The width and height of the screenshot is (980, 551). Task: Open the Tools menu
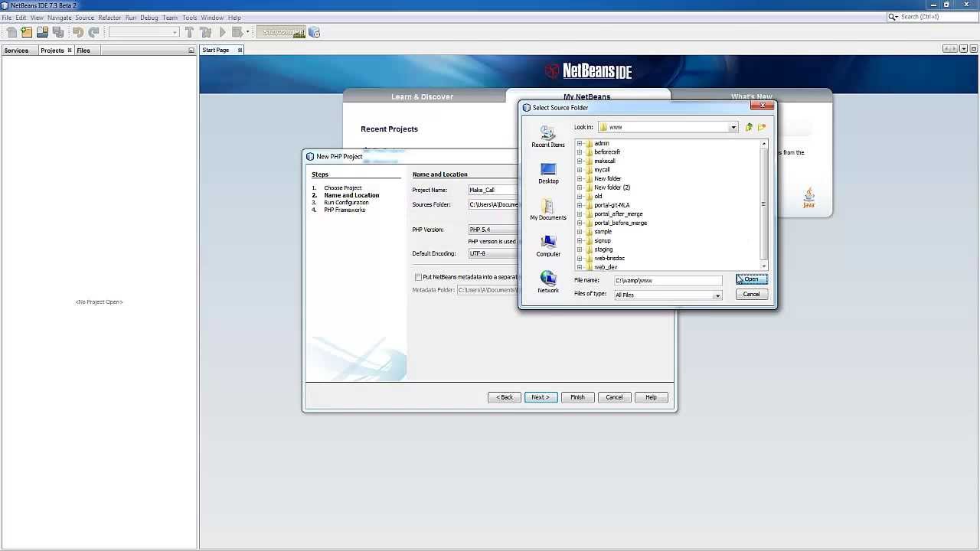[x=189, y=18]
